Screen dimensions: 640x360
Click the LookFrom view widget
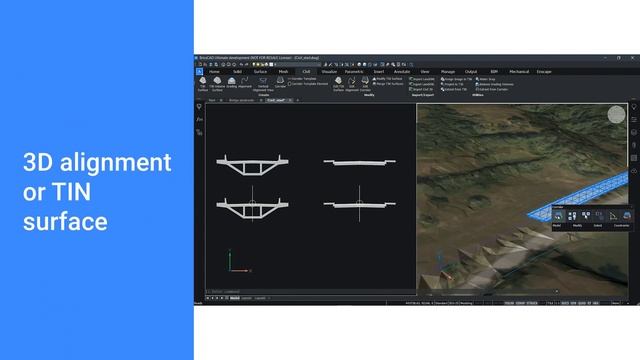point(616,114)
